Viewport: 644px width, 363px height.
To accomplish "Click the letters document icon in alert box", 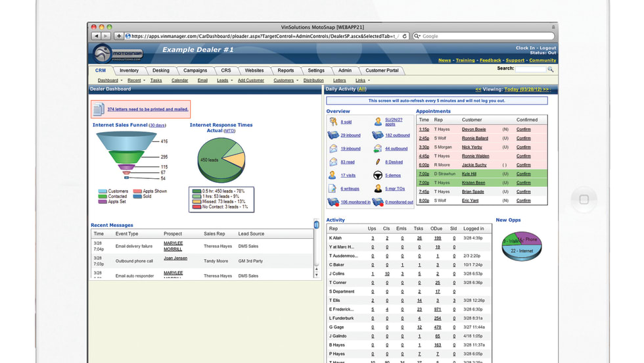I will [x=98, y=109].
